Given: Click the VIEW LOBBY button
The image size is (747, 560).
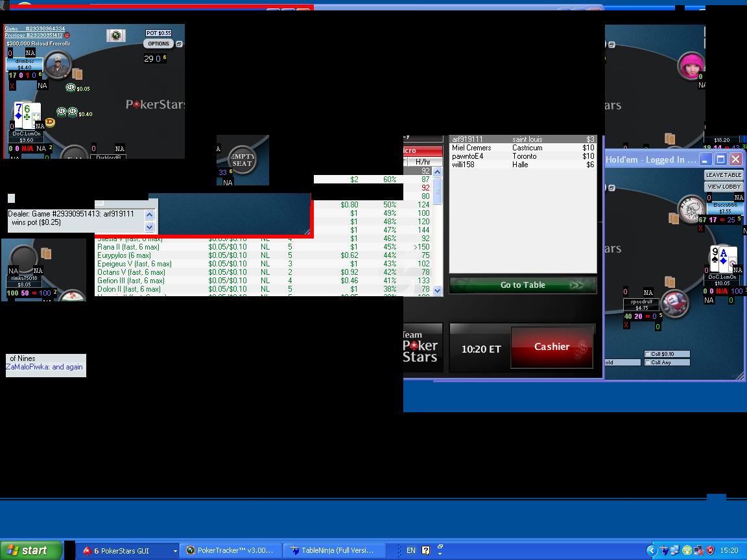Looking at the screenshot, I should point(723,187).
